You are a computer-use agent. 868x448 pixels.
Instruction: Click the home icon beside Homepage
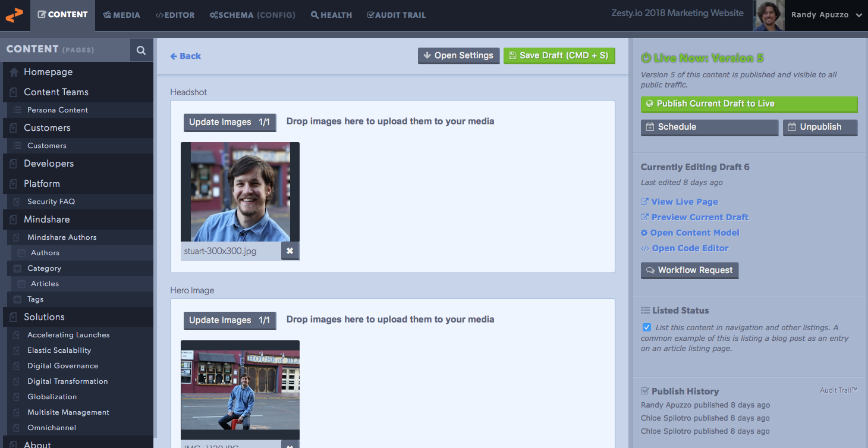[x=14, y=72]
